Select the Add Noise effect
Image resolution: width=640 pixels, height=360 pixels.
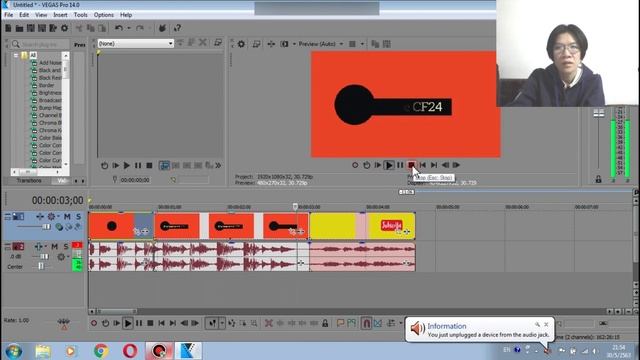pyautogui.click(x=50, y=63)
